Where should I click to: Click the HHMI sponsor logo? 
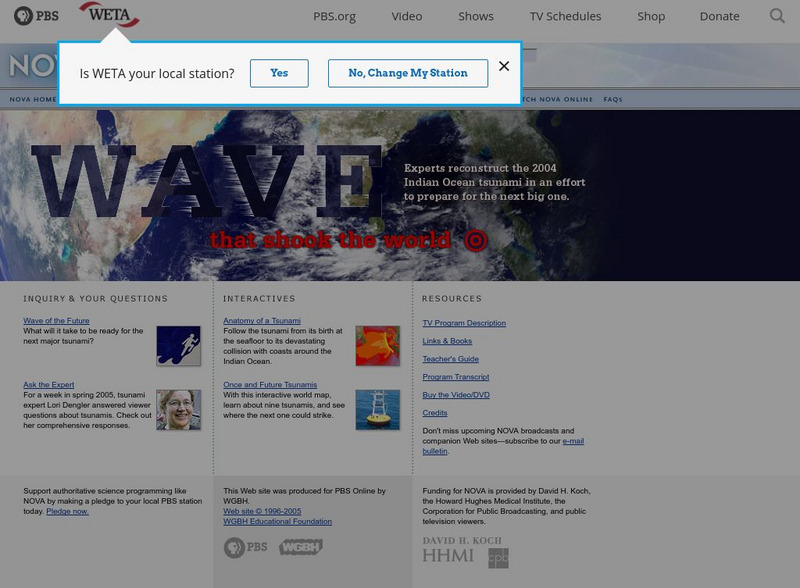click(x=448, y=555)
